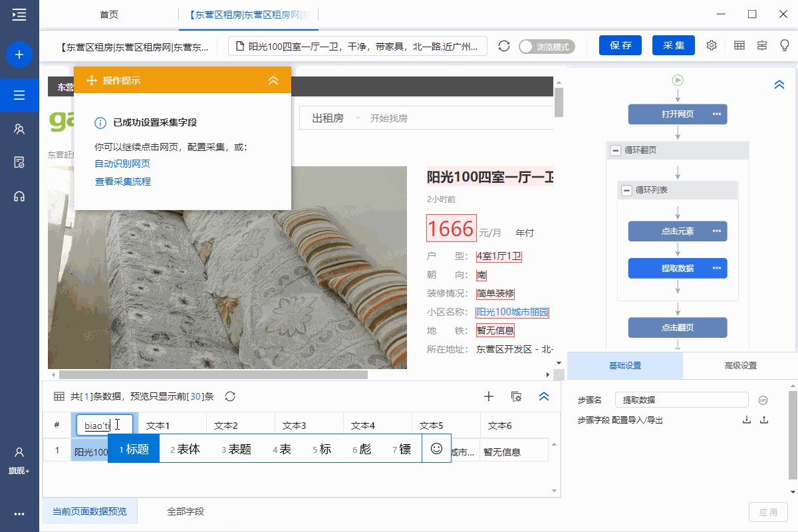This screenshot has width=798, height=532.
Task: Collapse the 循环列表 loop block
Action: click(x=626, y=191)
